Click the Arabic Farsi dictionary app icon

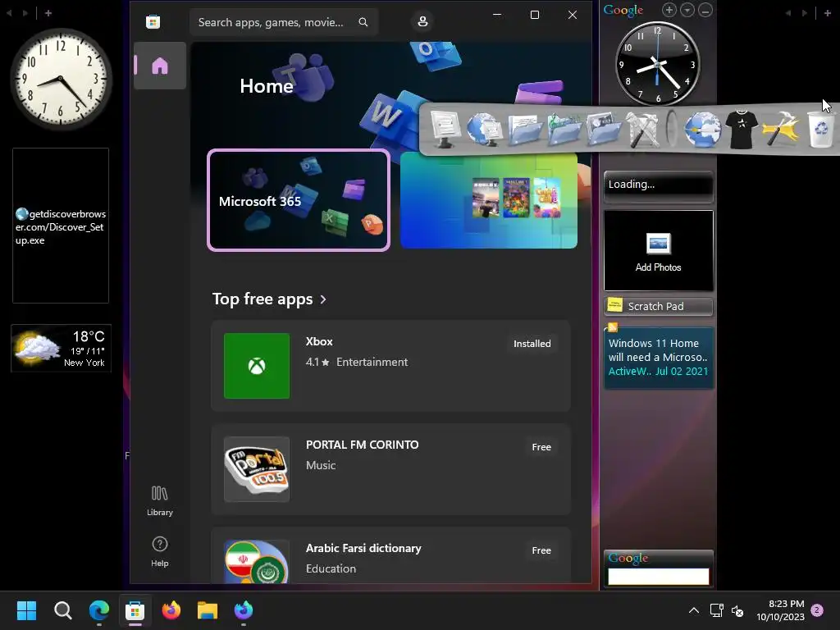pyautogui.click(x=257, y=561)
